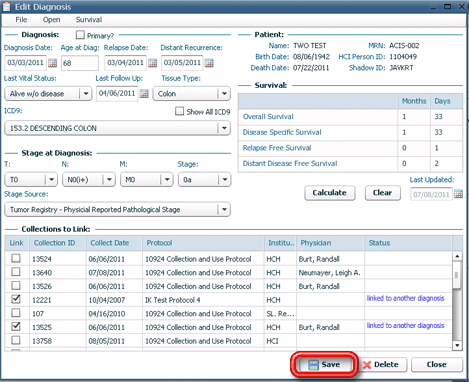
Task: Click the collections list scrollbar up arrow
Action: 457,256
